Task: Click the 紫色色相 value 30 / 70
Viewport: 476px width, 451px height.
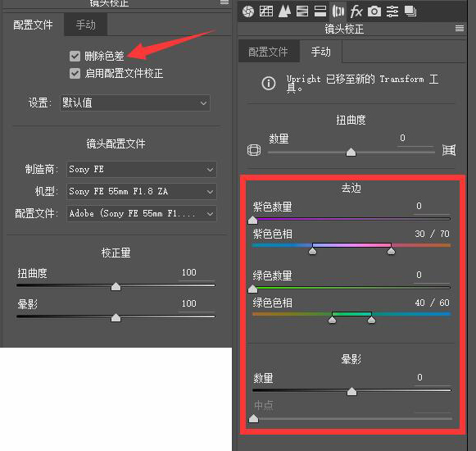Action: (x=432, y=234)
